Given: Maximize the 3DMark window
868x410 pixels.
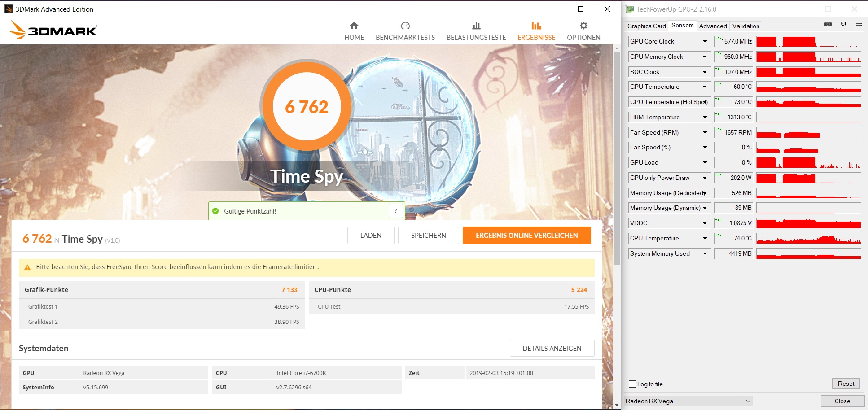Looking at the screenshot, I should click(581, 9).
